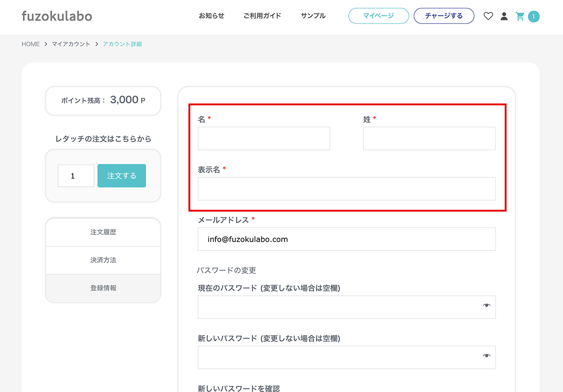563x392 pixels.
Task: Open the ご利用ガイド menu item
Action: click(x=262, y=16)
